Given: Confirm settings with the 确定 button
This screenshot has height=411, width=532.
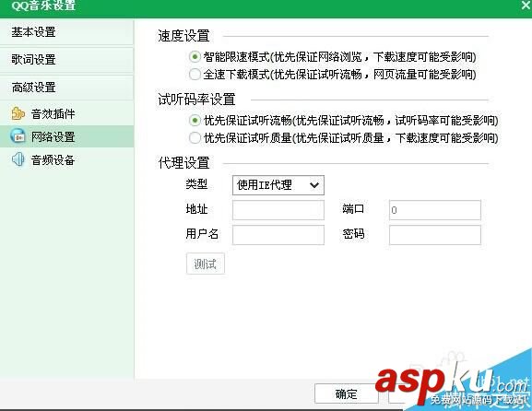Looking at the screenshot, I should [x=346, y=393].
